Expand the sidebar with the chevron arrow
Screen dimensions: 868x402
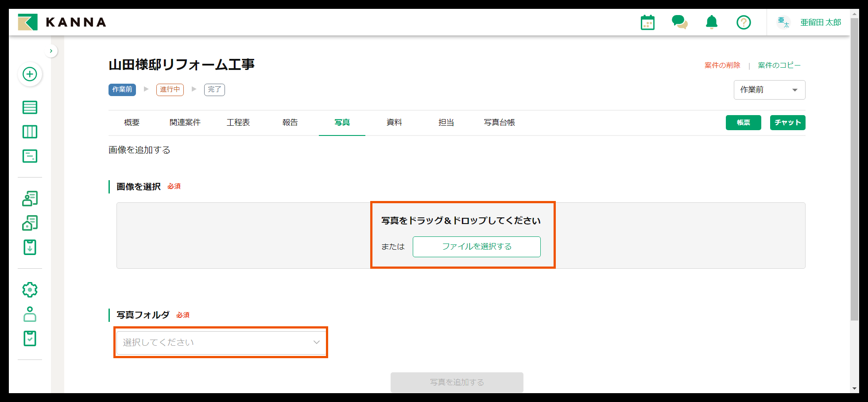[x=51, y=50]
